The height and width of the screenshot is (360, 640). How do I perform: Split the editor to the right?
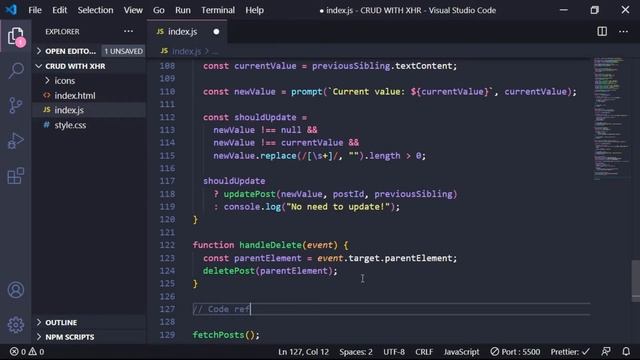coord(602,31)
